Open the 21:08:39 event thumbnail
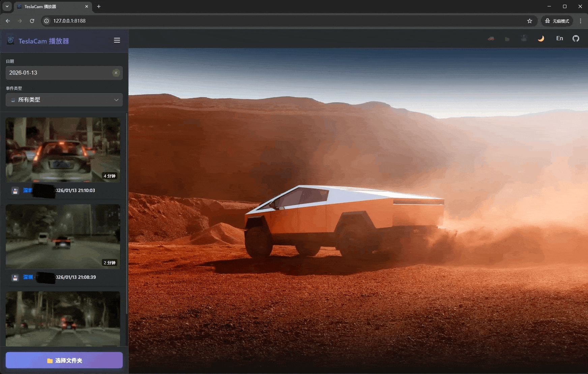This screenshot has width=588, height=374. click(x=63, y=237)
